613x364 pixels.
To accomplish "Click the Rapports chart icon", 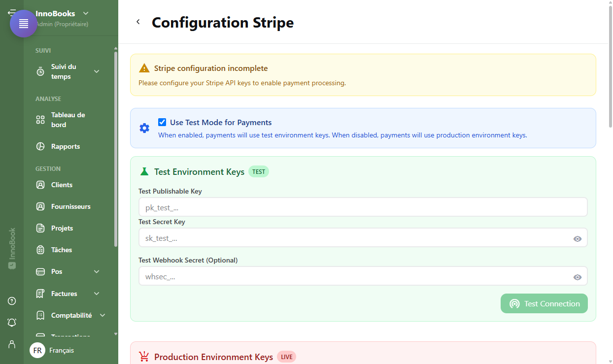I will tap(40, 146).
